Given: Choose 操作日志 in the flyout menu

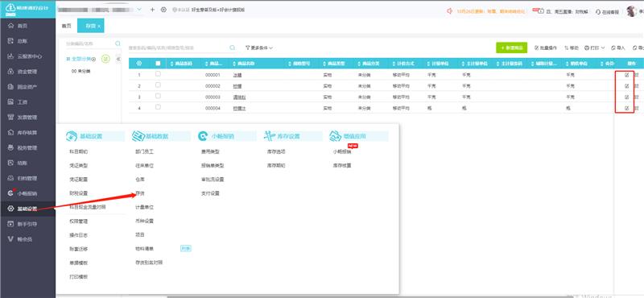Looking at the screenshot, I should (78, 235).
